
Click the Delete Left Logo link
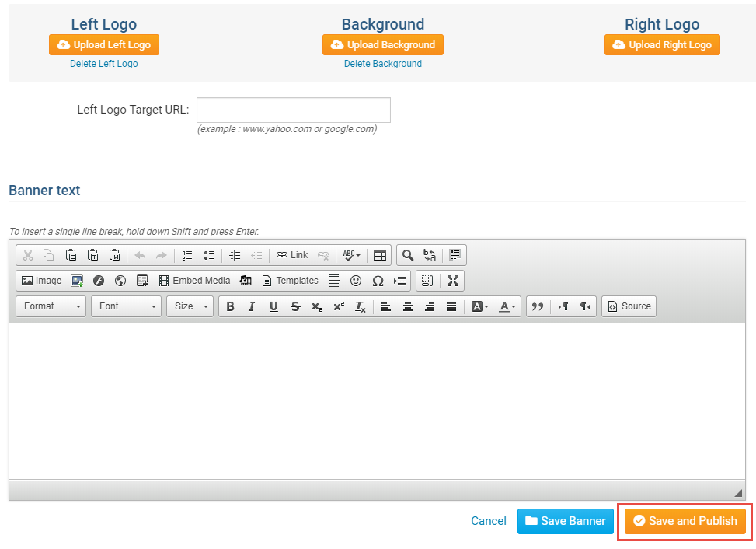pos(103,64)
